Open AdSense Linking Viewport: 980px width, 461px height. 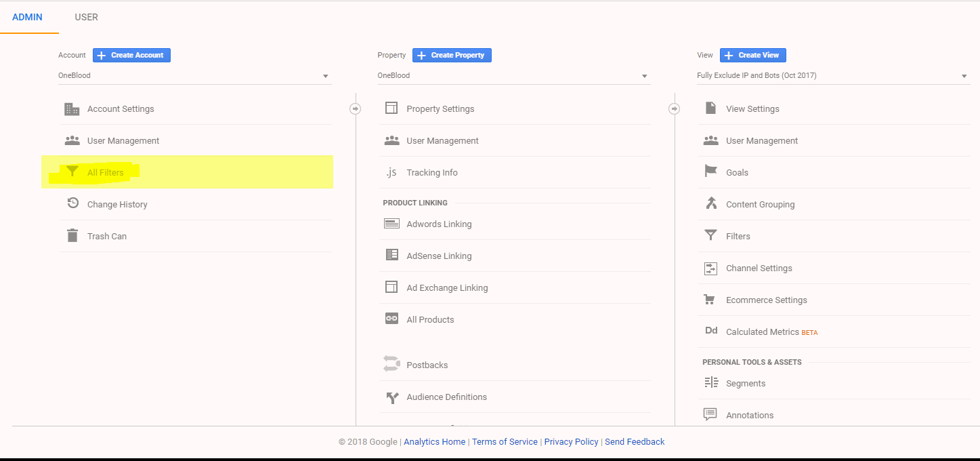click(x=439, y=256)
